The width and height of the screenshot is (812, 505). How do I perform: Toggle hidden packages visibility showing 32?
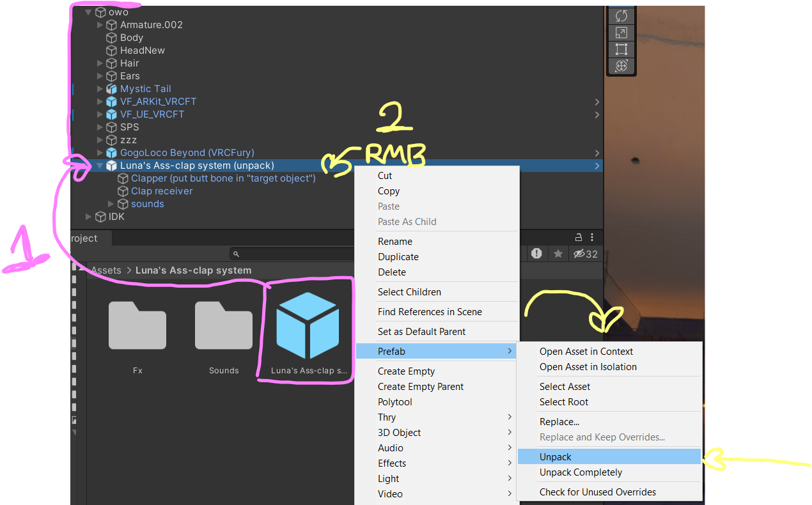pyautogui.click(x=585, y=254)
